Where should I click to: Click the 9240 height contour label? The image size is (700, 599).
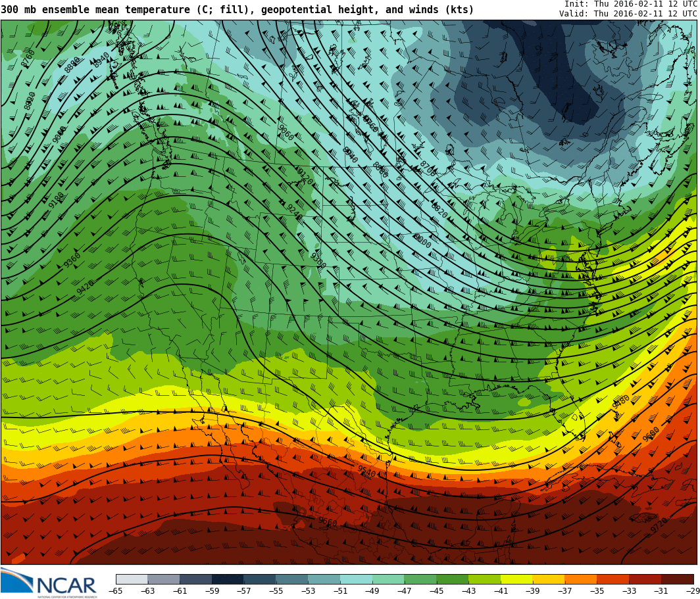click(x=294, y=212)
